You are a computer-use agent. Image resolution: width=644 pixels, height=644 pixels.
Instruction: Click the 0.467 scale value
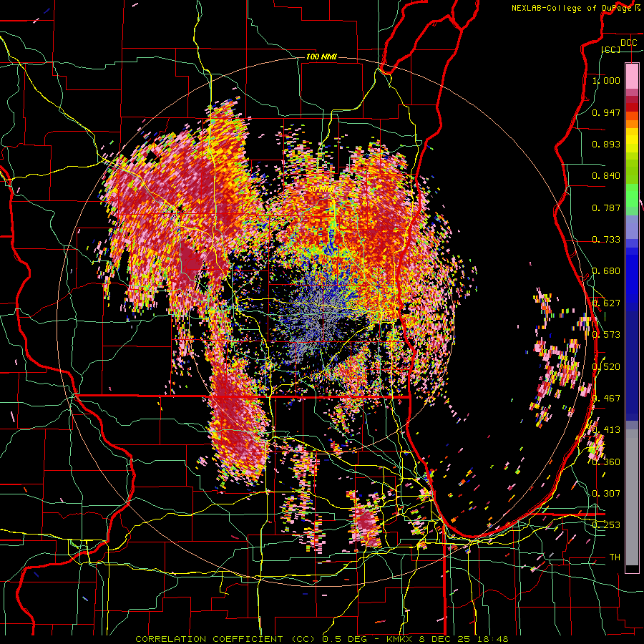click(606, 399)
